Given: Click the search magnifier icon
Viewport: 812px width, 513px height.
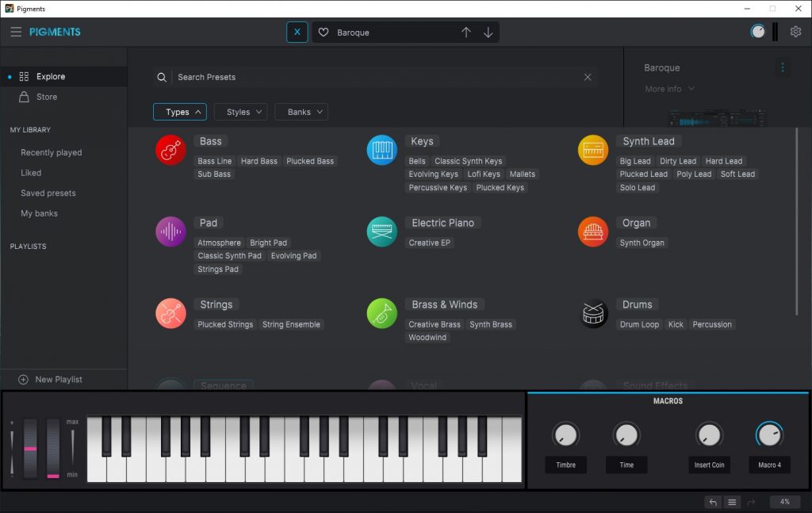Looking at the screenshot, I should coord(162,77).
